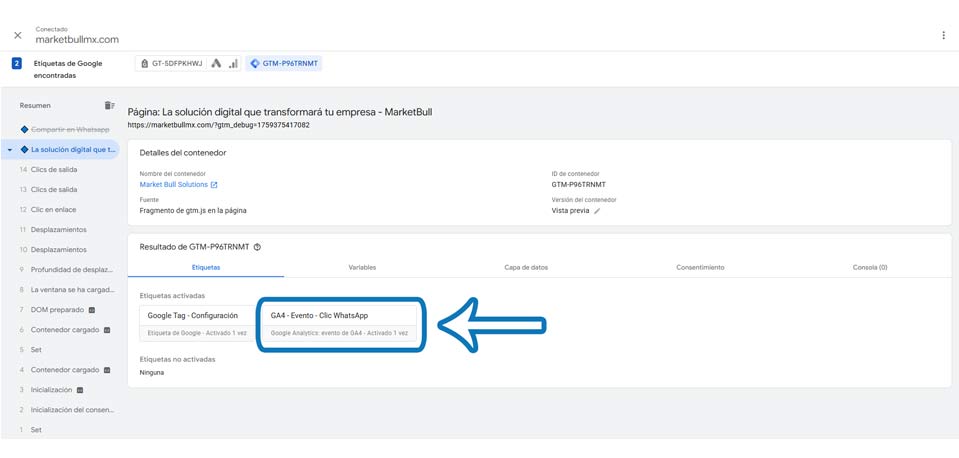
Task: Click the edit pencil next to Vista previa
Action: point(597,211)
